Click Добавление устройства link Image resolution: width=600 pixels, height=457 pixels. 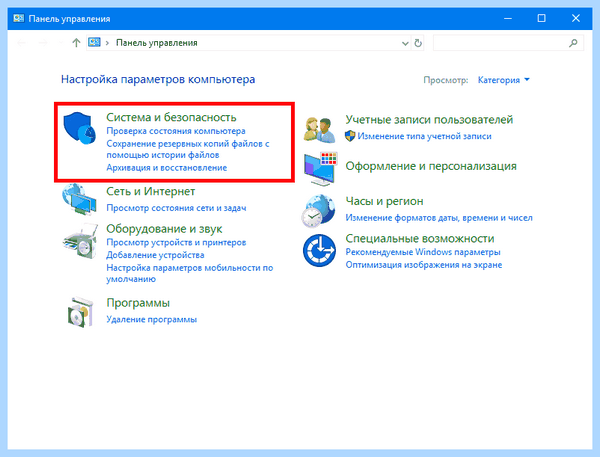click(155, 255)
